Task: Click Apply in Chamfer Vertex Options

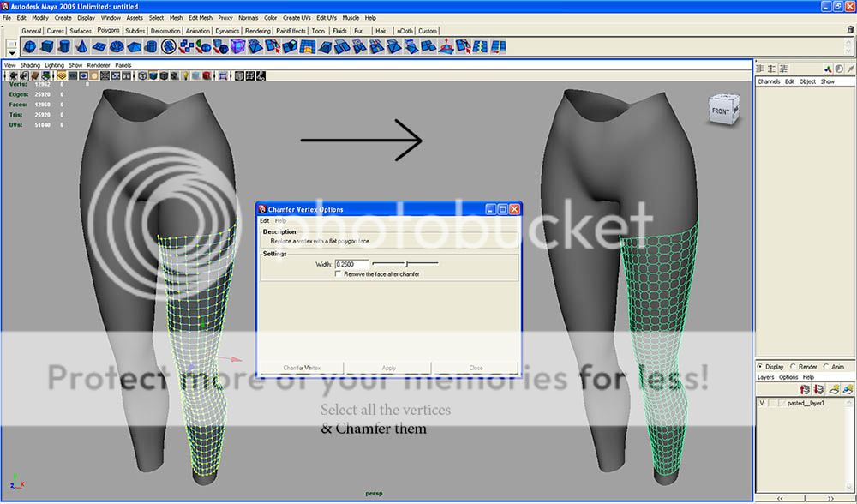Action: (388, 368)
